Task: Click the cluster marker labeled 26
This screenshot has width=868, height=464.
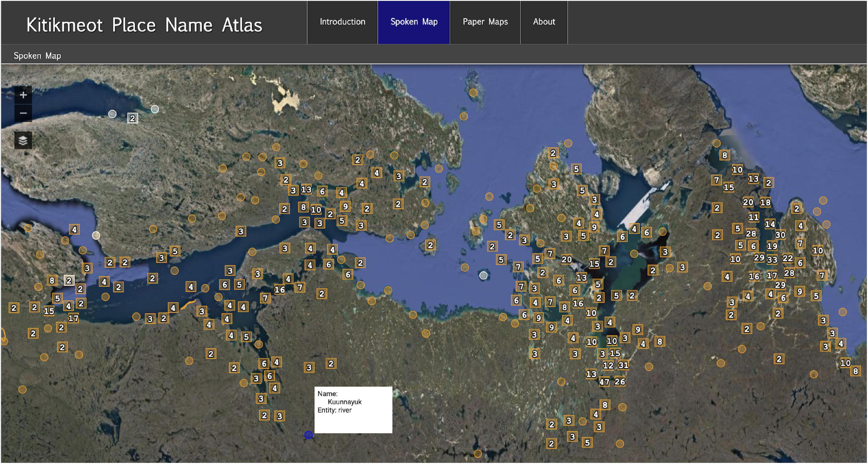Action: tap(620, 382)
